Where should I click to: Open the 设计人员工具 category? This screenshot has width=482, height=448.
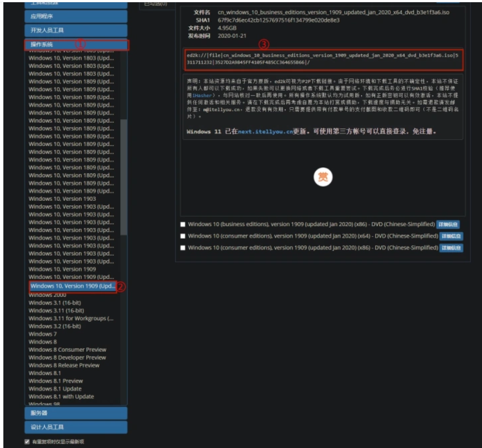point(76,427)
